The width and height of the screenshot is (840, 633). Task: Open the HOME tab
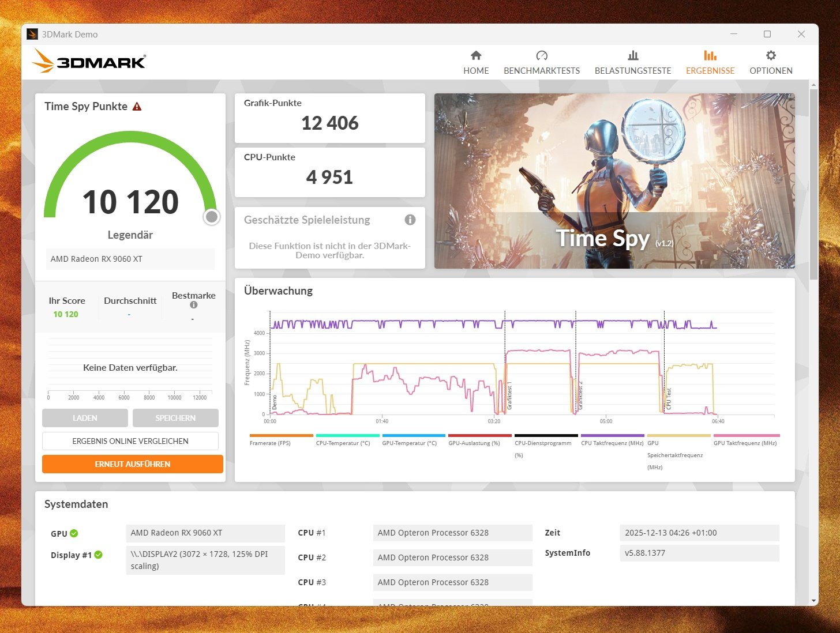pyautogui.click(x=476, y=63)
